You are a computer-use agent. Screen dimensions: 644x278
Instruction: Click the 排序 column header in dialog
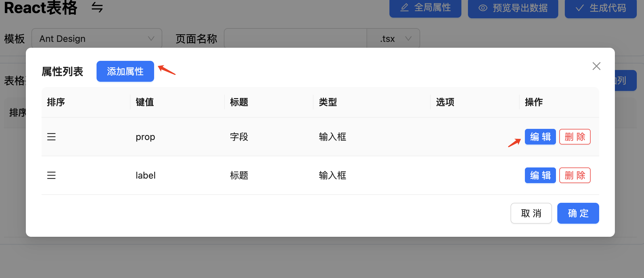56,102
